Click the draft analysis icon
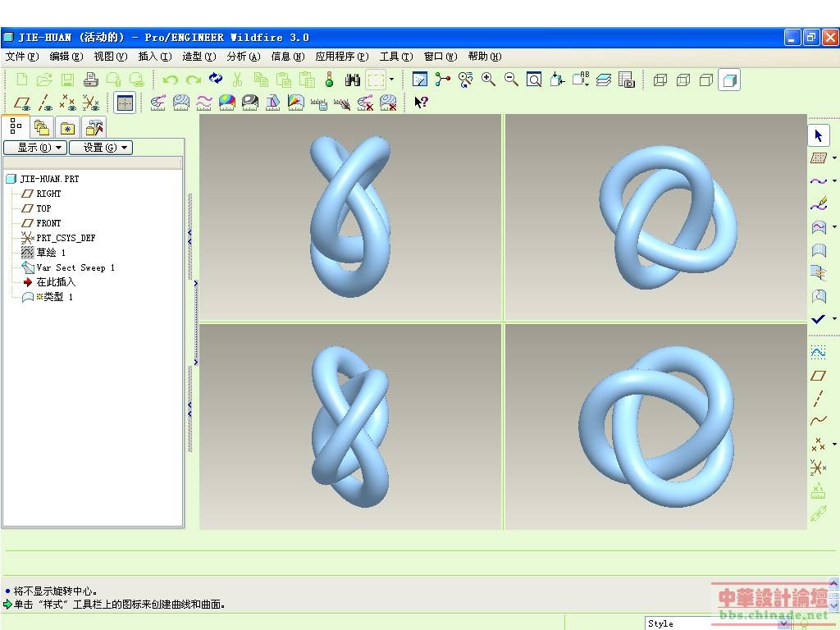Image resolution: width=840 pixels, height=630 pixels. [272, 103]
